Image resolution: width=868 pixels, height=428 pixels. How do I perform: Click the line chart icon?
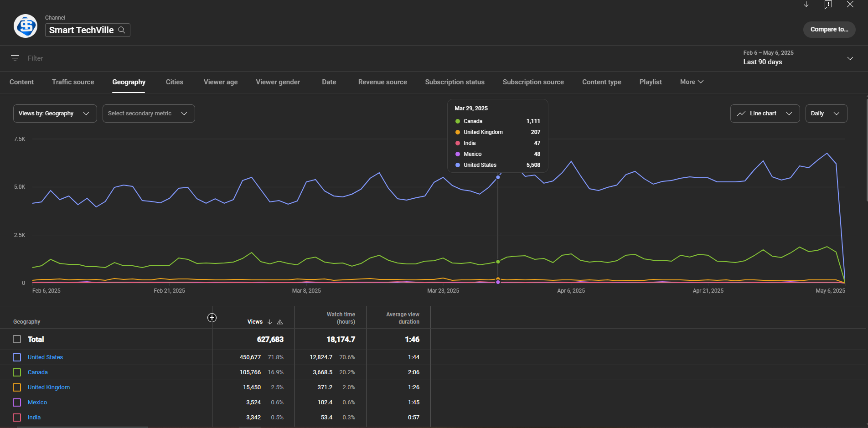741,113
